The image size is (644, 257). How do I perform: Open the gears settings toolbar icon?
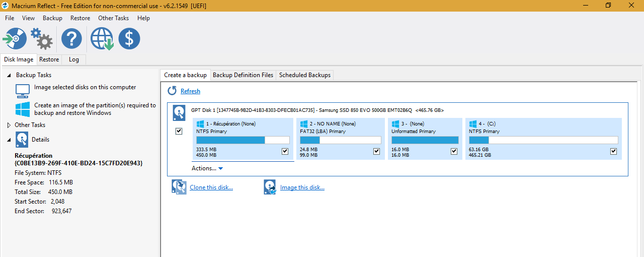(42, 39)
